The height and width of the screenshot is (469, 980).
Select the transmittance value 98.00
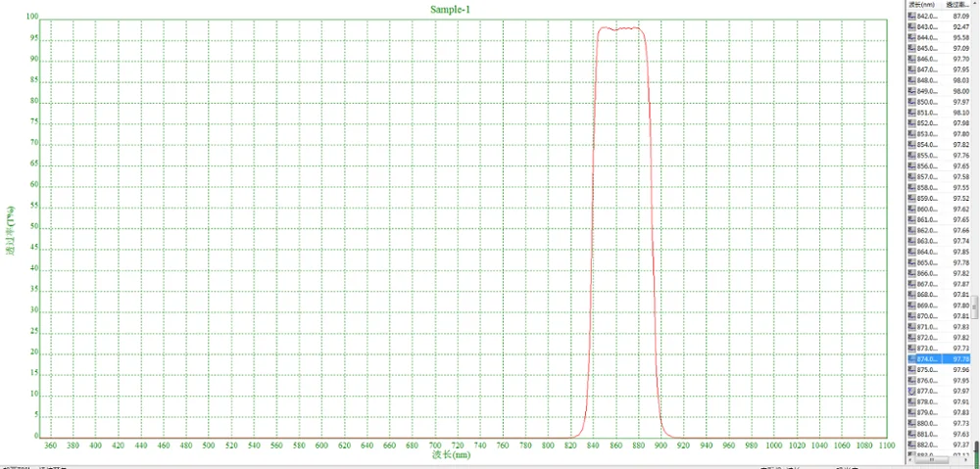click(x=961, y=91)
